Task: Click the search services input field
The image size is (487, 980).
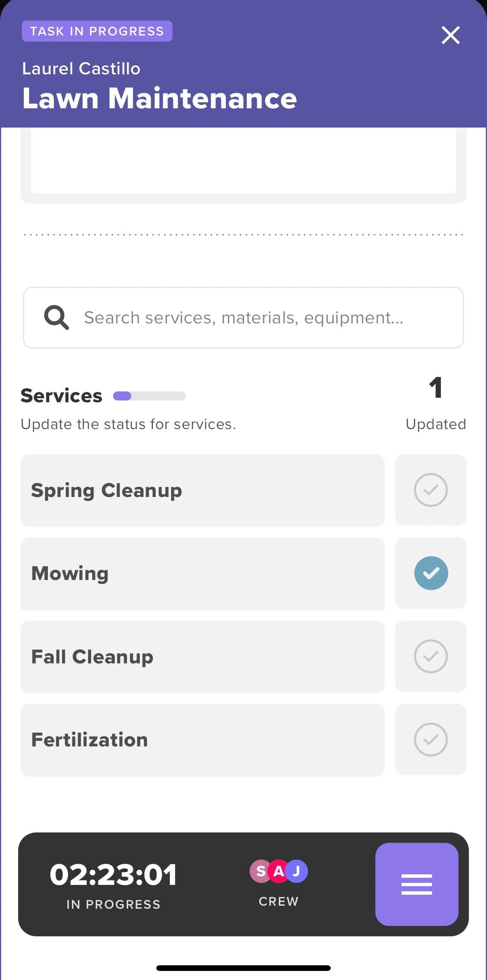Action: [x=243, y=318]
